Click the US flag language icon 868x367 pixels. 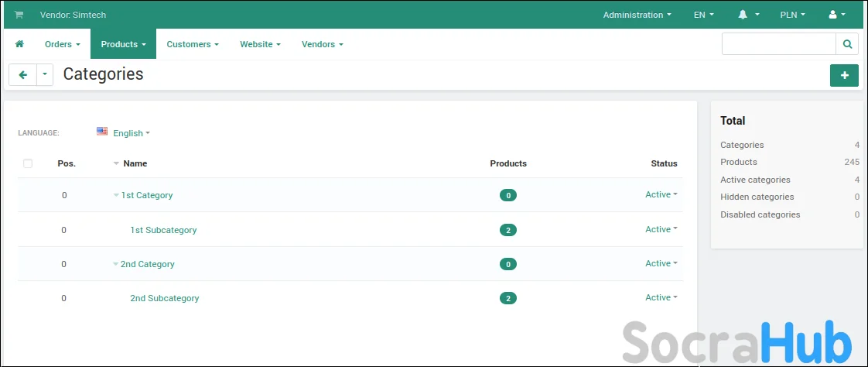point(102,132)
